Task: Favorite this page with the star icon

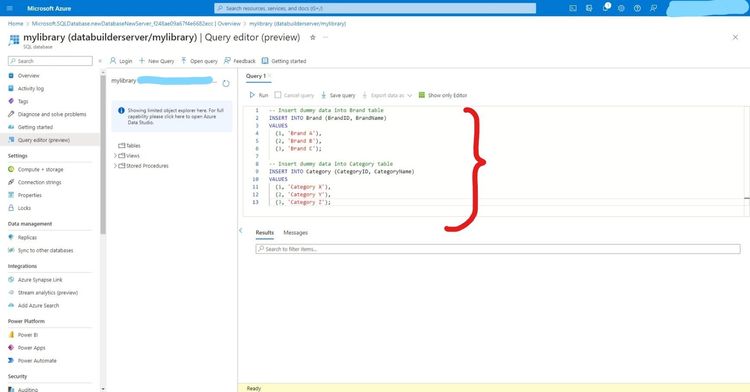Action: (312, 37)
